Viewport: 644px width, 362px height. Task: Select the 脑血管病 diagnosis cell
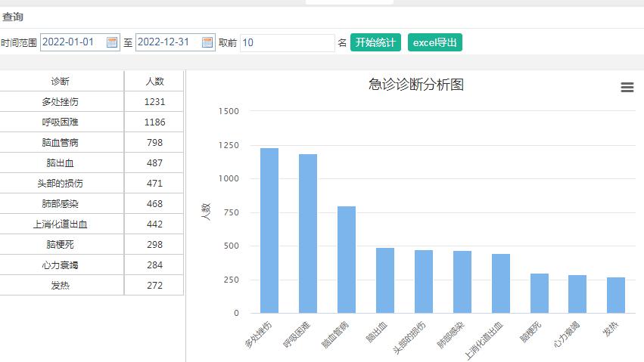pos(61,143)
